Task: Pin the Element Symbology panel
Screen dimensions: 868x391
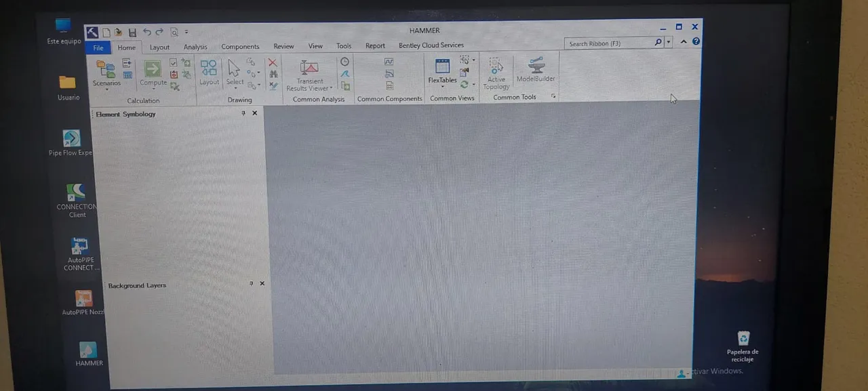Action: (243, 113)
